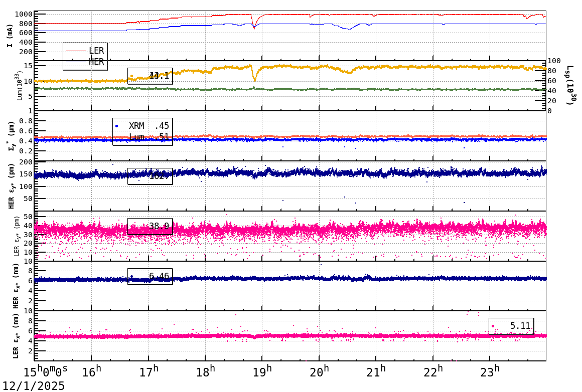
Task: Click the 150 tick on HER εy* axis
Action: pyautogui.click(x=26, y=174)
